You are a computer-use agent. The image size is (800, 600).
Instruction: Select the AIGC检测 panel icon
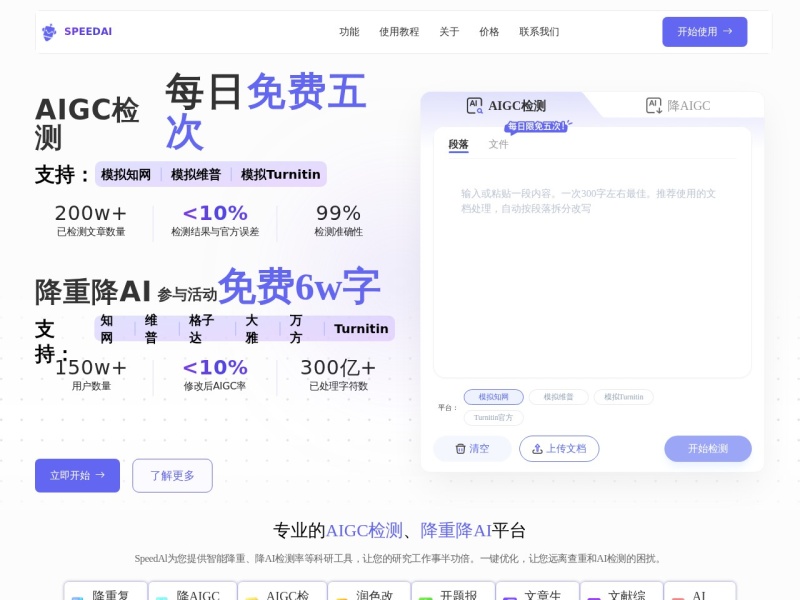[473, 105]
